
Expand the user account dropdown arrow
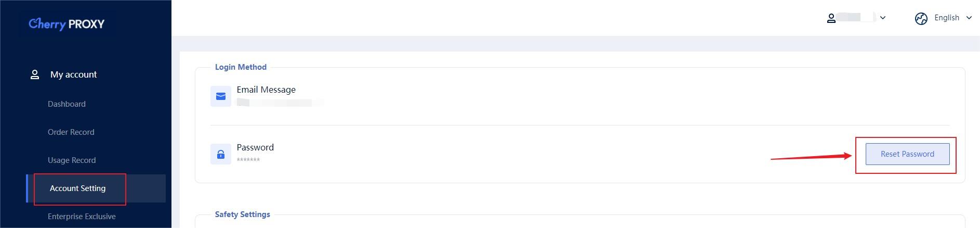[883, 18]
